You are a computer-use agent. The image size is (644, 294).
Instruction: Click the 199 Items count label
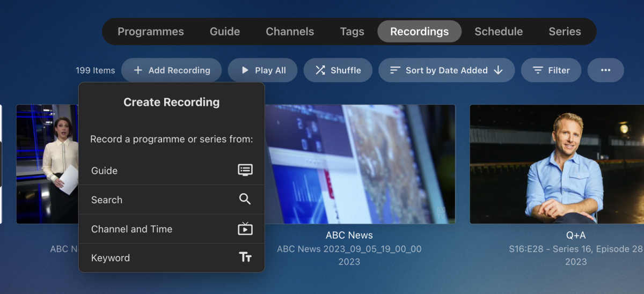pyautogui.click(x=95, y=70)
